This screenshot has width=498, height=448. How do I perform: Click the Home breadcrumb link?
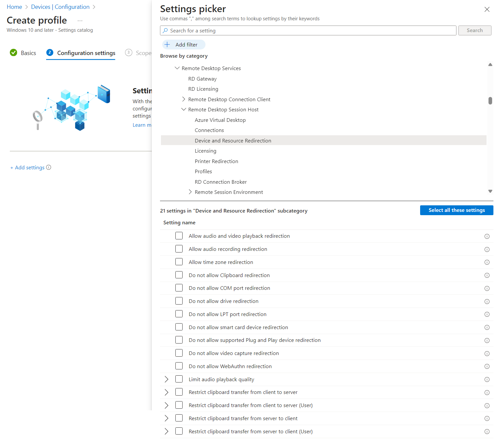pyautogui.click(x=14, y=7)
